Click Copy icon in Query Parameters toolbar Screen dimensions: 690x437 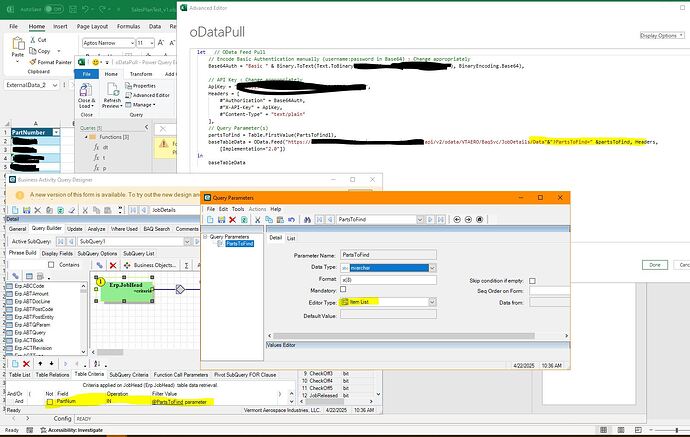pyautogui.click(x=268, y=220)
